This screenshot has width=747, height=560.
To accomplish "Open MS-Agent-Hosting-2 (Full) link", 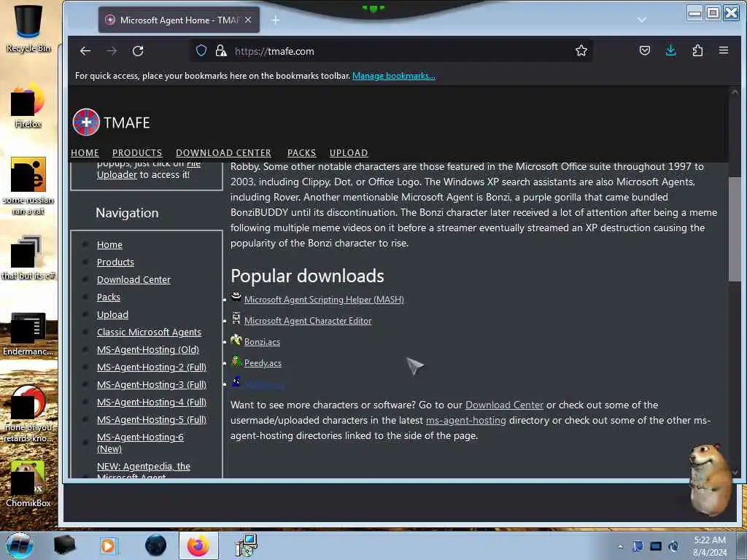I will click(152, 367).
